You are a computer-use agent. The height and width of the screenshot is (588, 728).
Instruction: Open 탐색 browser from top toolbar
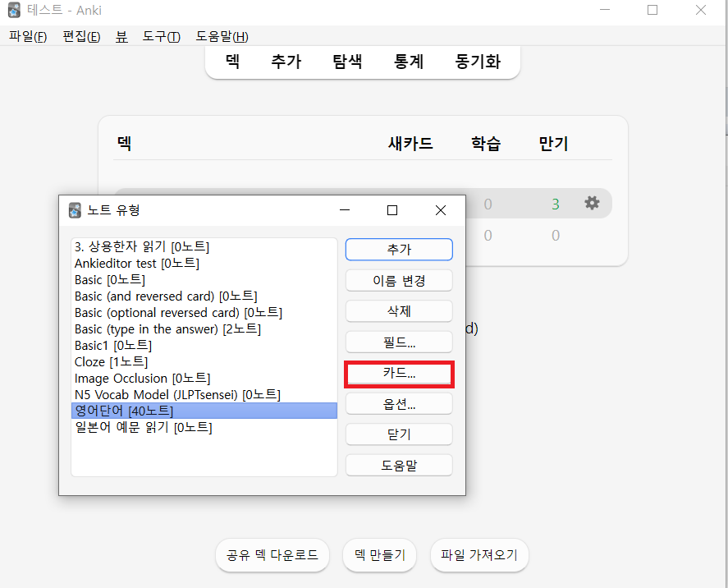point(347,62)
